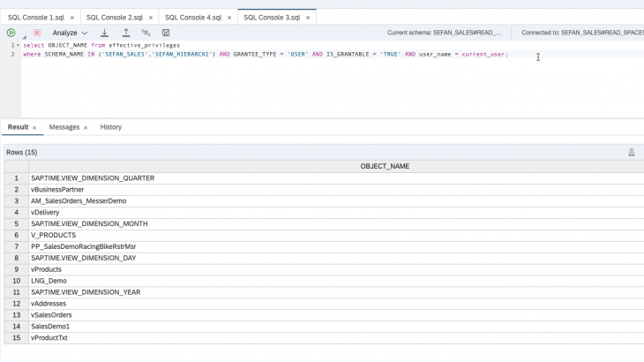Click row number 15 in the result grid
644x362 pixels.
(x=17, y=338)
